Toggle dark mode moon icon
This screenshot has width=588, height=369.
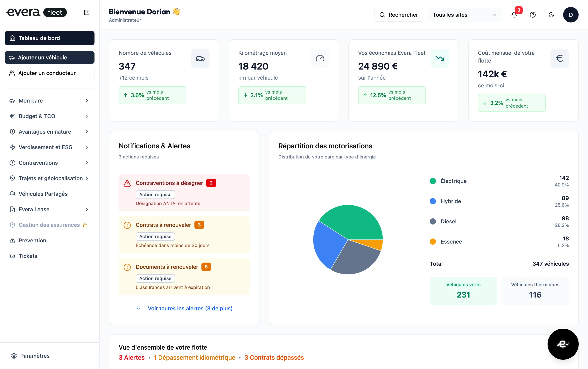click(x=551, y=15)
